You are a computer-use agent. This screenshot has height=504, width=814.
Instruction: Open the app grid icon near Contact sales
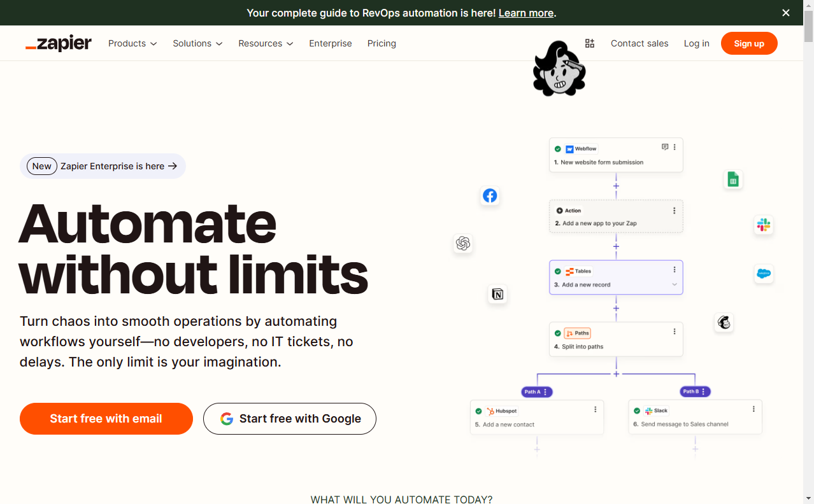click(590, 43)
